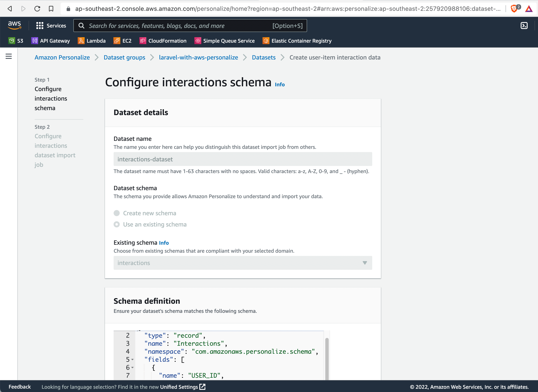Collapse the code block at line 6
Screen dimensions: 538x392
click(x=132, y=368)
